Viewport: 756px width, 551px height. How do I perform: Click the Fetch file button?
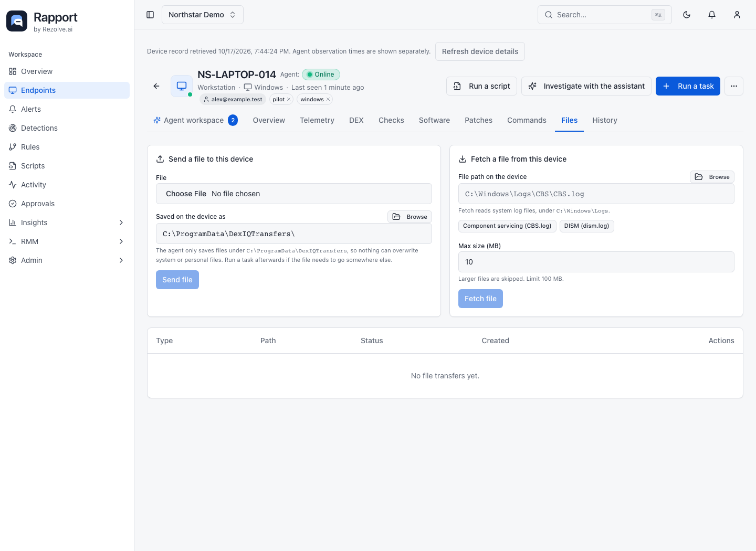coord(480,299)
